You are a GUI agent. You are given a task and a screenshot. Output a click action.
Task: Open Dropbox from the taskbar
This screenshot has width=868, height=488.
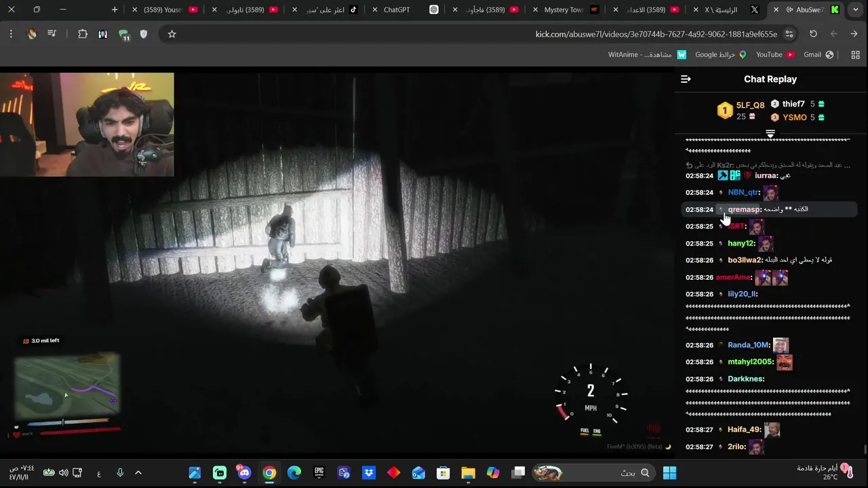pos(369,472)
